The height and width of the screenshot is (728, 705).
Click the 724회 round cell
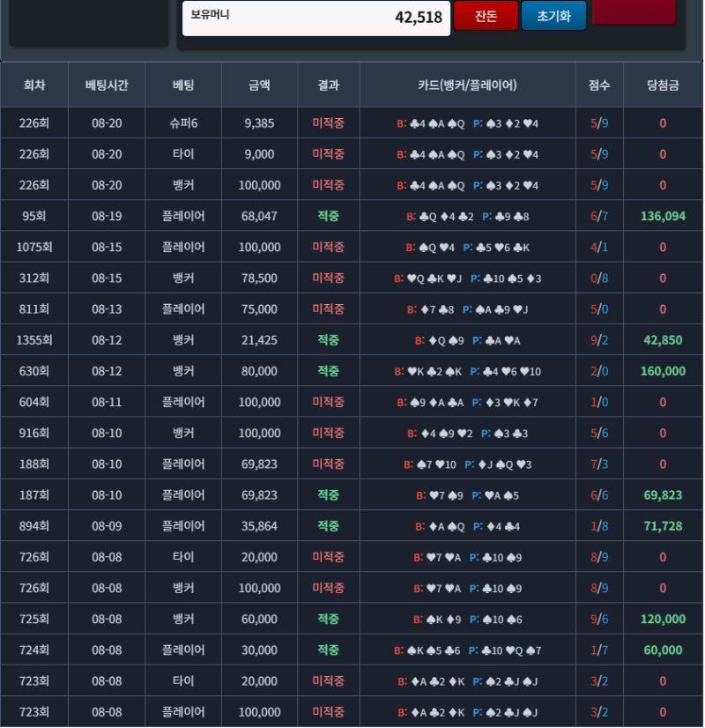(34, 650)
